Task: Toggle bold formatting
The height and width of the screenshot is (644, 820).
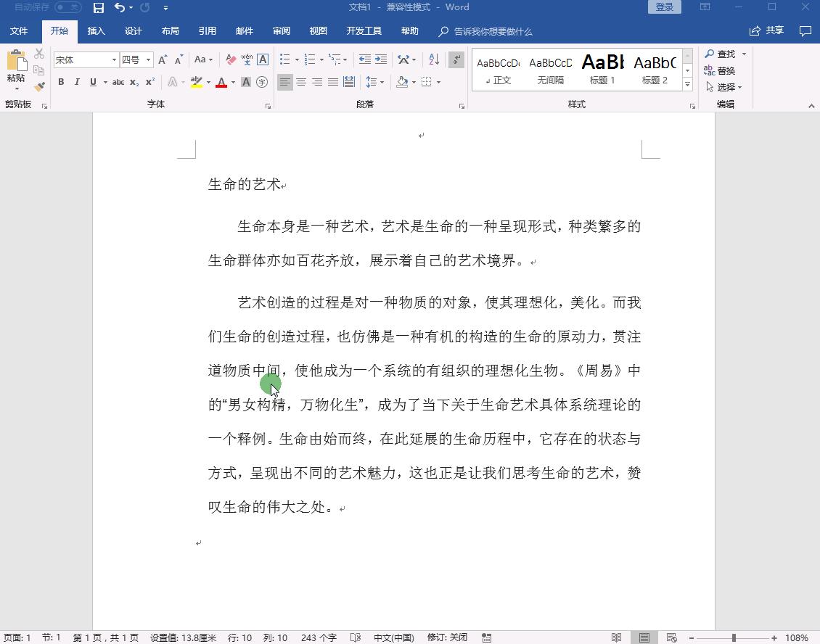Action: click(x=61, y=82)
